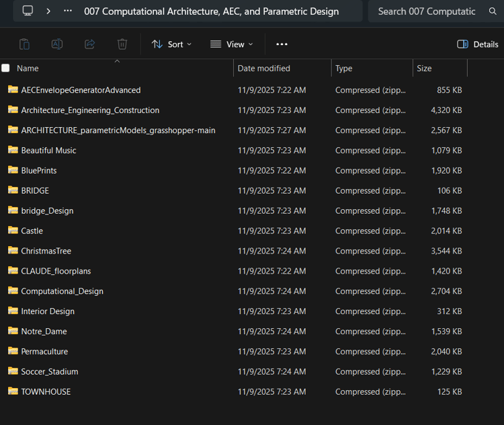The height and width of the screenshot is (425, 504).
Task: Click the Search 007 Computational search box
Action: 426,11
